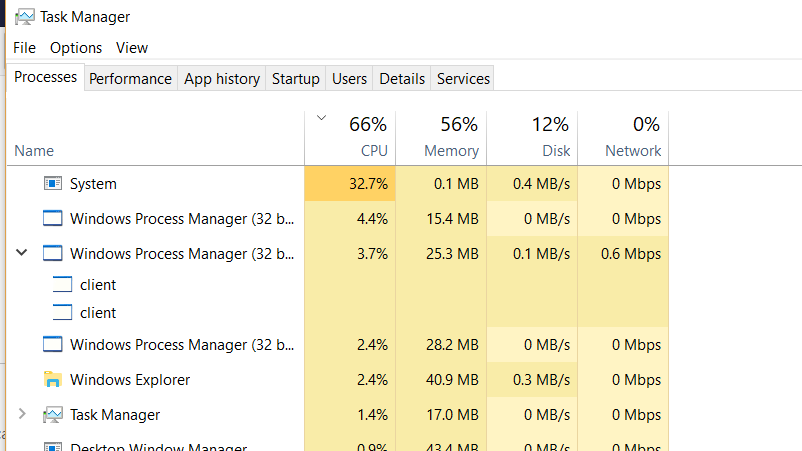This screenshot has height=451, width=802.
Task: Click the Windows Explorer folder icon
Action: point(53,379)
